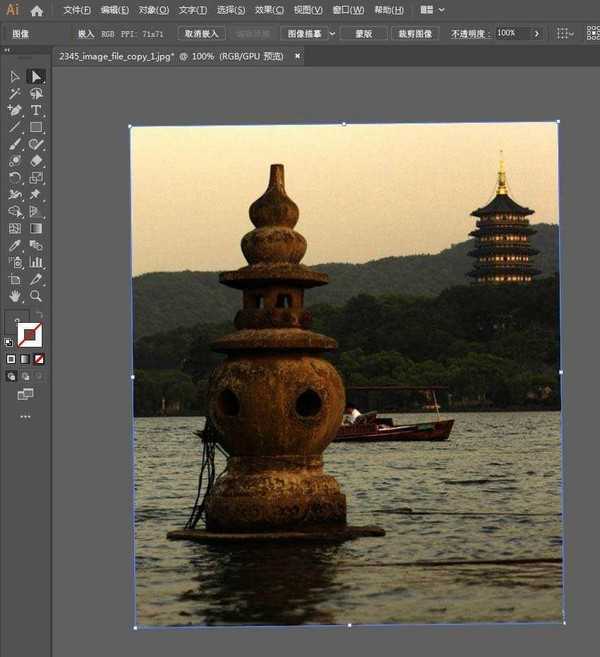The width and height of the screenshot is (600, 657).
Task: Switch paint mode to Gradient
Action: tap(25, 359)
